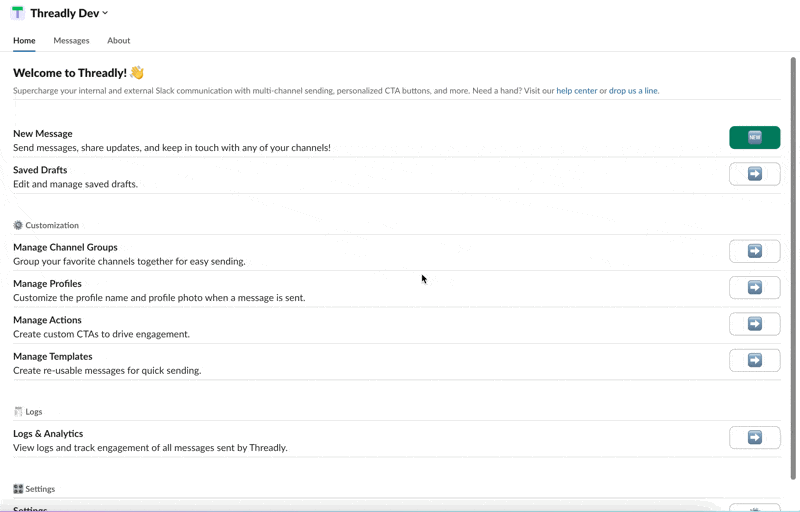Click 'Customize the profile name and profile photo' description
The width and height of the screenshot is (800, 512).
tap(159, 298)
